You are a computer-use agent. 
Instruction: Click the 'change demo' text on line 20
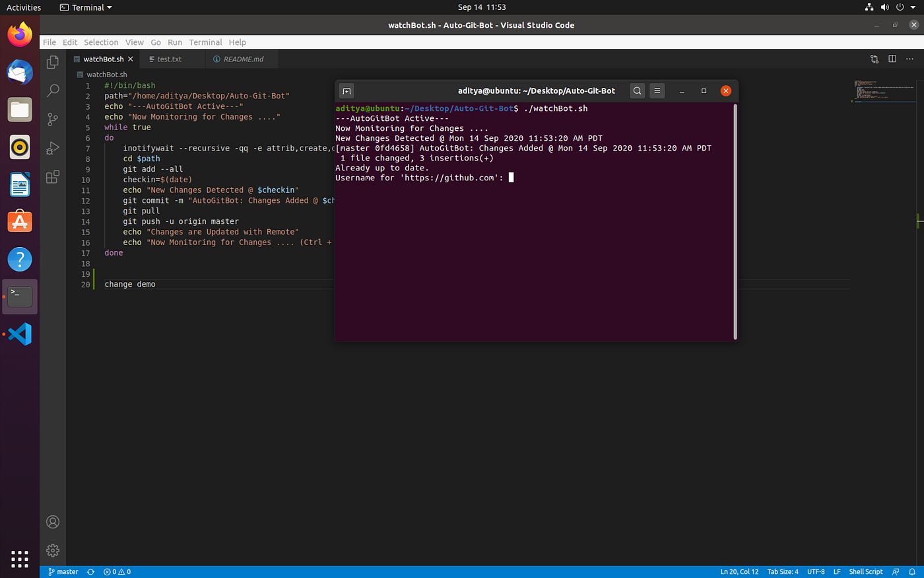pyautogui.click(x=130, y=284)
